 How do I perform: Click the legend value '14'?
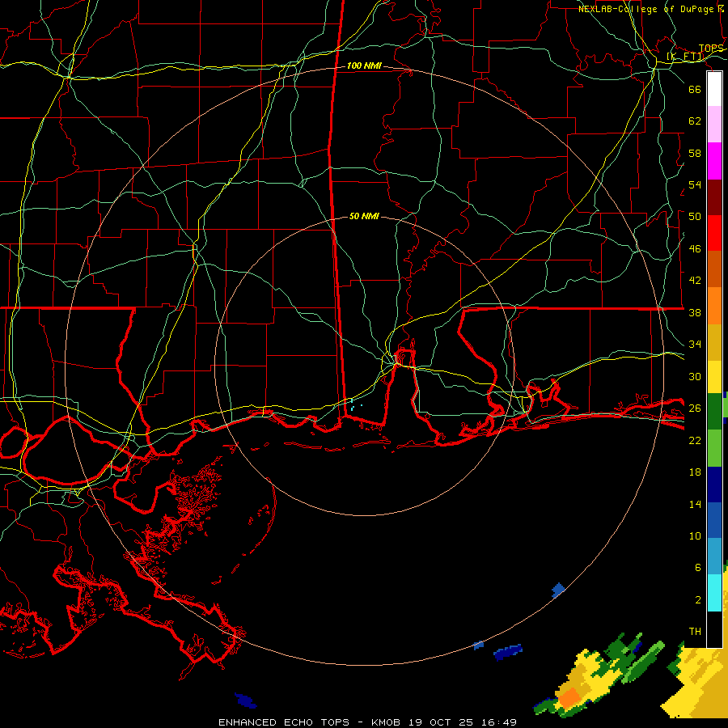tap(695, 504)
